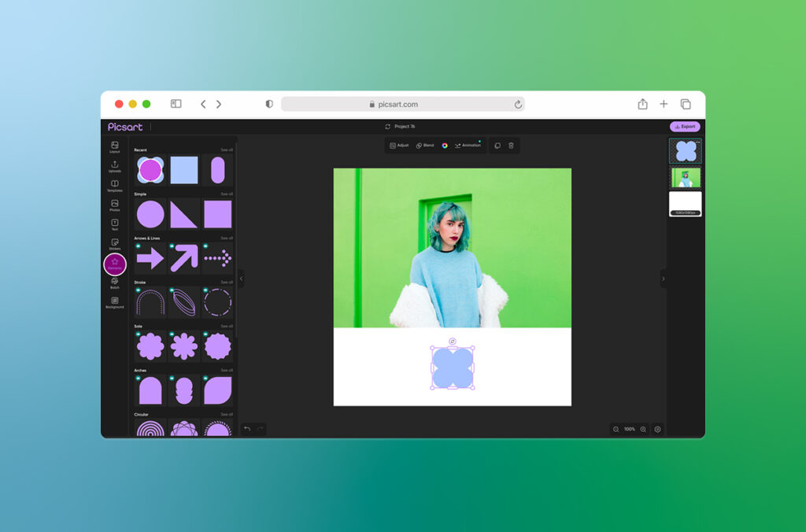Open the Stickers panel
The width and height of the screenshot is (806, 532).
115,243
